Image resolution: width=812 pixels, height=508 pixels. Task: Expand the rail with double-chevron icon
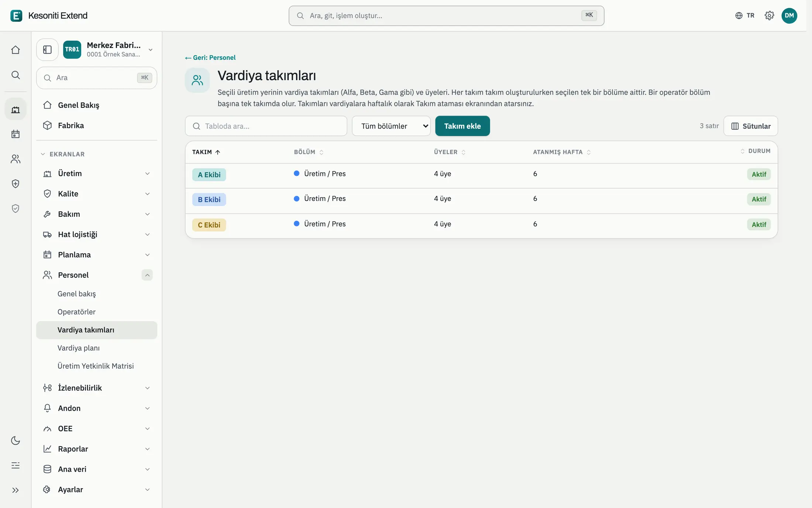[x=16, y=490]
